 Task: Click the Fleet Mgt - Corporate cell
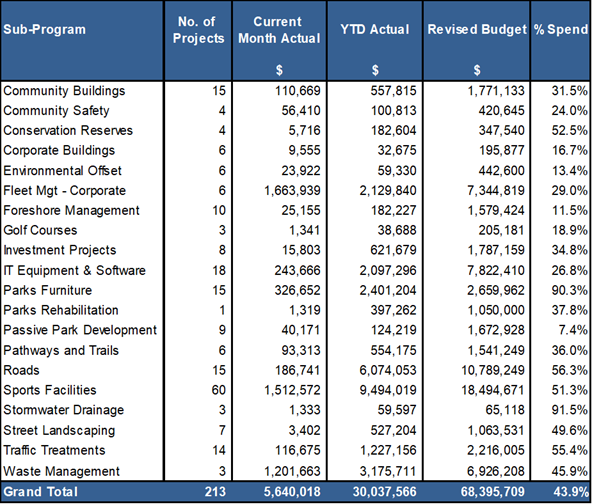coord(64,191)
